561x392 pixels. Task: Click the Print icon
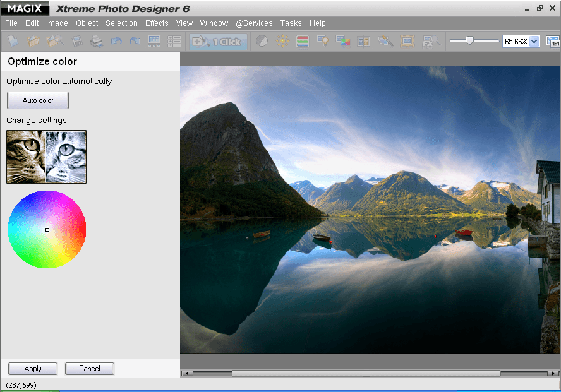click(x=96, y=40)
